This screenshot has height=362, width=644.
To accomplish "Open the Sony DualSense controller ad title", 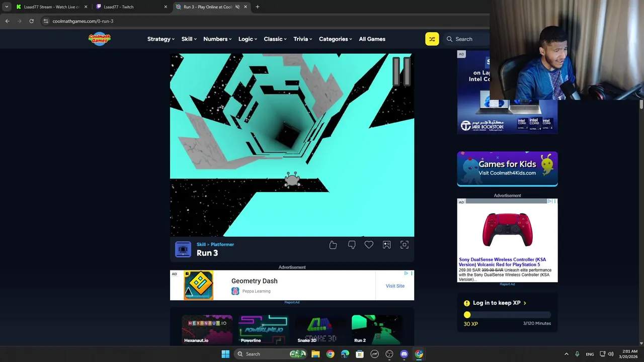I will pos(502,262).
